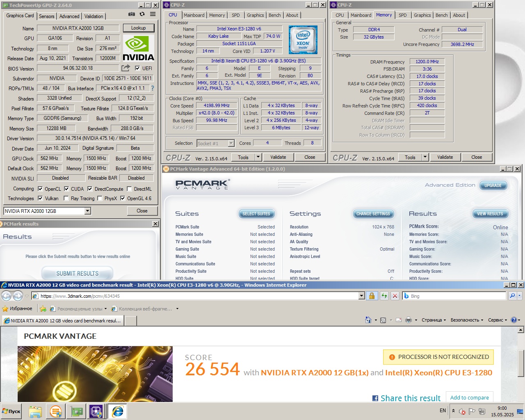Click the browser Refresh page icon
This screenshot has width=525, height=420.
(384, 296)
